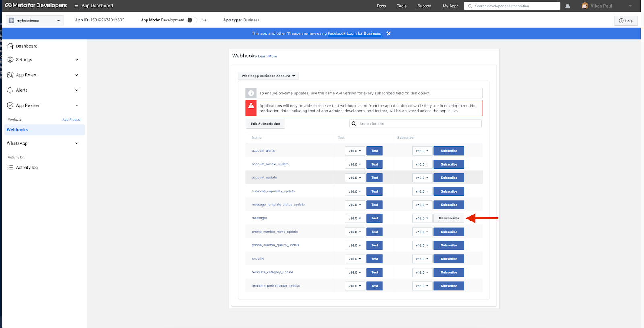Screen dimensions: 644x328
Task: Test the business_capability_update field
Action: click(374, 191)
